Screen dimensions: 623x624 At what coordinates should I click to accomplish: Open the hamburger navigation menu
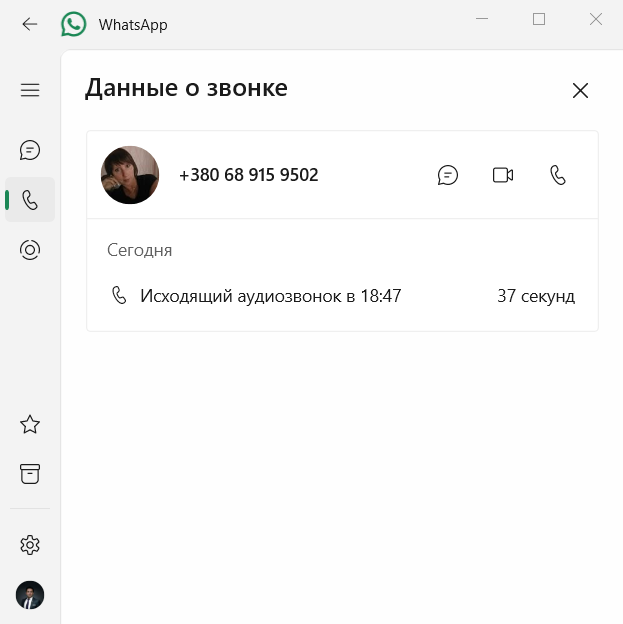pyautogui.click(x=30, y=90)
